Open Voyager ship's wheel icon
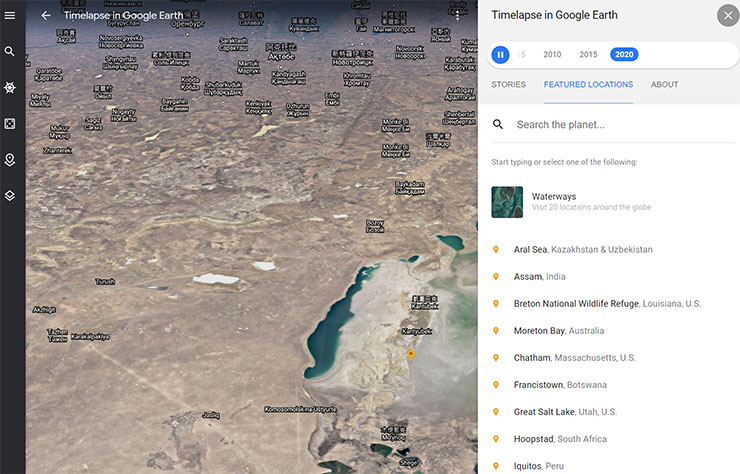 (9, 87)
